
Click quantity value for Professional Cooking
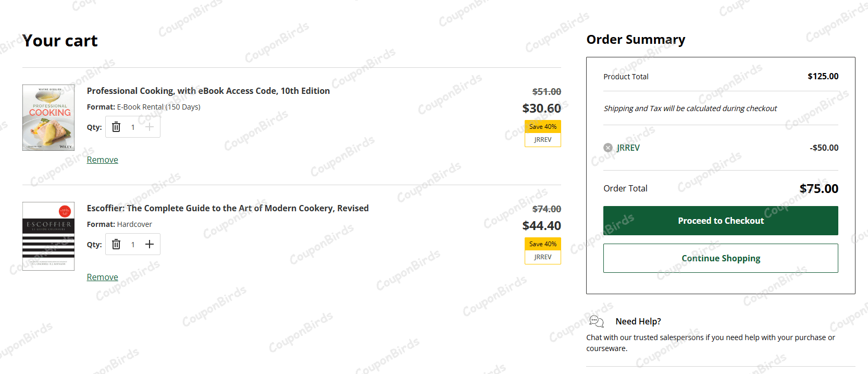[133, 127]
